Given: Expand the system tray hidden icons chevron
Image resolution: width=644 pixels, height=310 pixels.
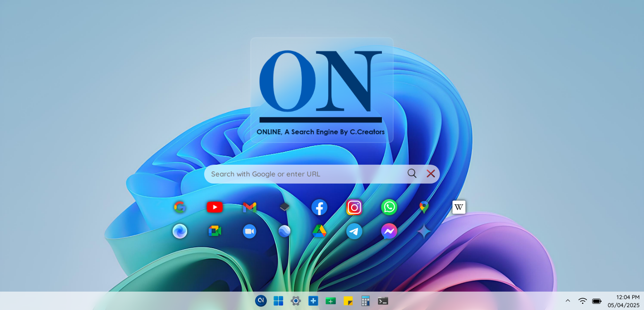Looking at the screenshot, I should click(x=568, y=301).
